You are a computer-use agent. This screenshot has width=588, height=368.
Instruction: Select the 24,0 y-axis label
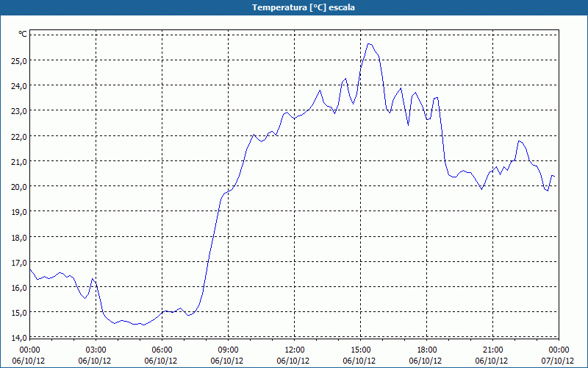(19, 85)
